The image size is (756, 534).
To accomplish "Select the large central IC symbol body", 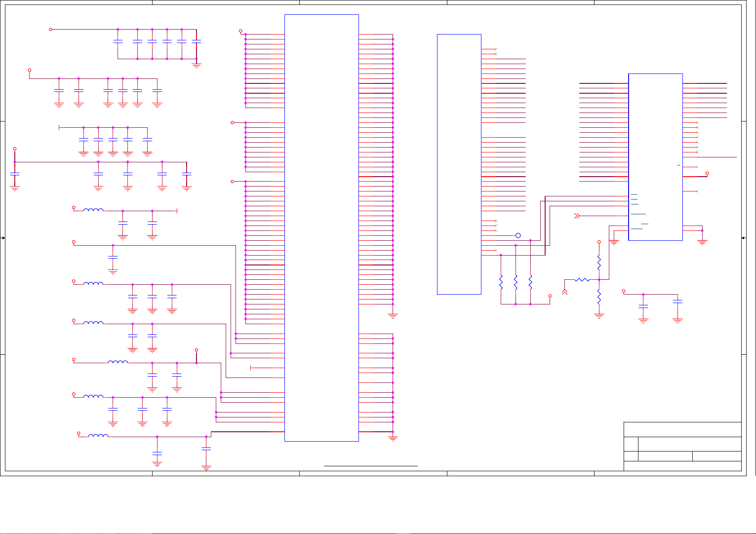I will tap(322, 228).
